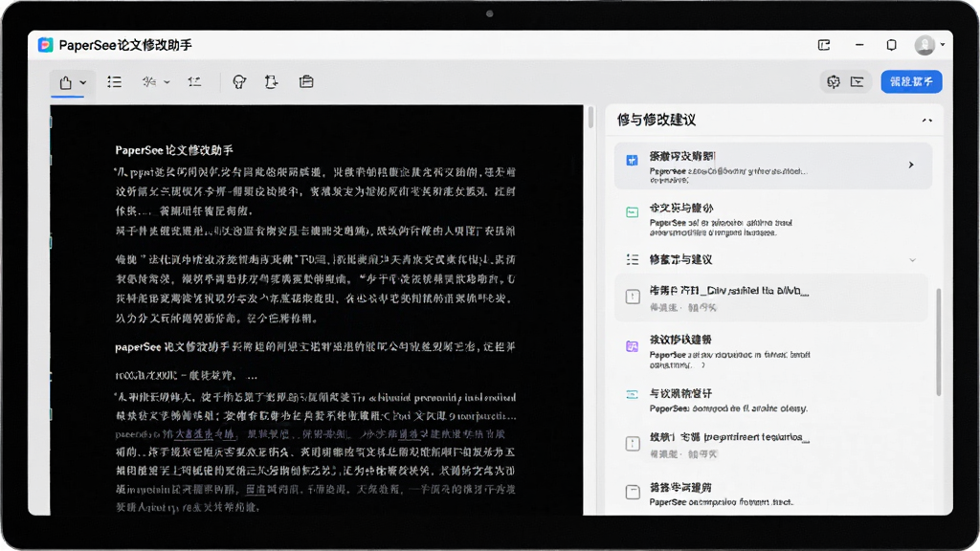Click the fourth suggestion card with purple icon
Screen dimensions: 980x551
[x=771, y=354]
